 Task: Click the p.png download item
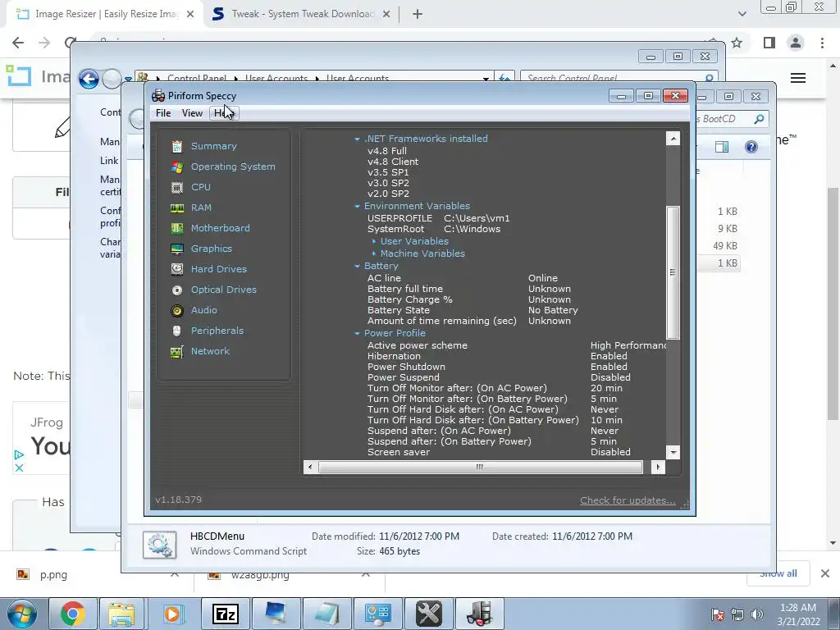coord(53,575)
